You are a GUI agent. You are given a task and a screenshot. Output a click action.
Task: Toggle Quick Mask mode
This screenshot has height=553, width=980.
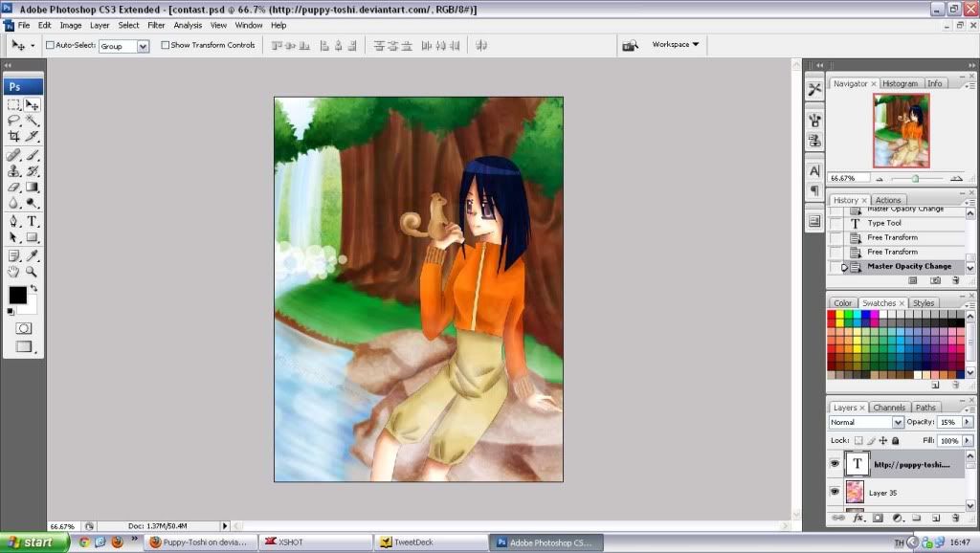24,329
